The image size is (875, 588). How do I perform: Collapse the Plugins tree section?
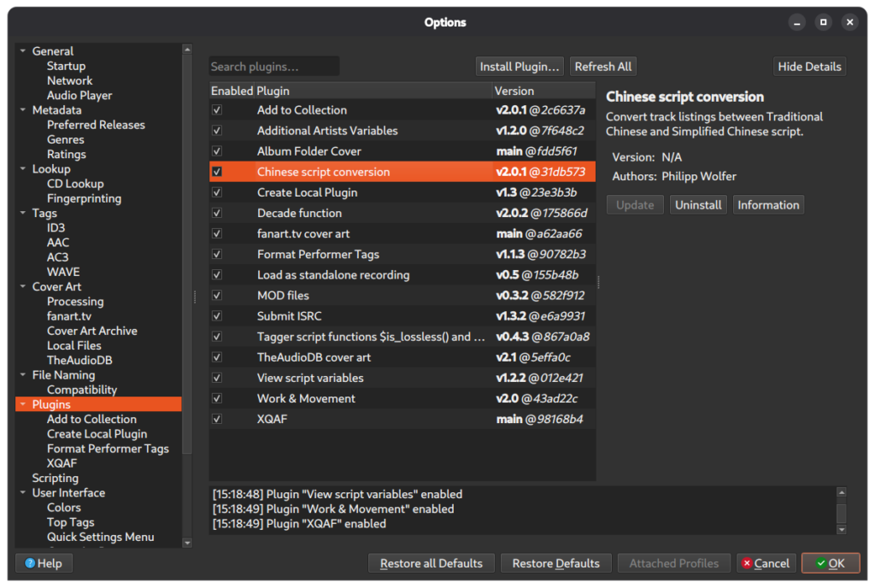(23, 404)
